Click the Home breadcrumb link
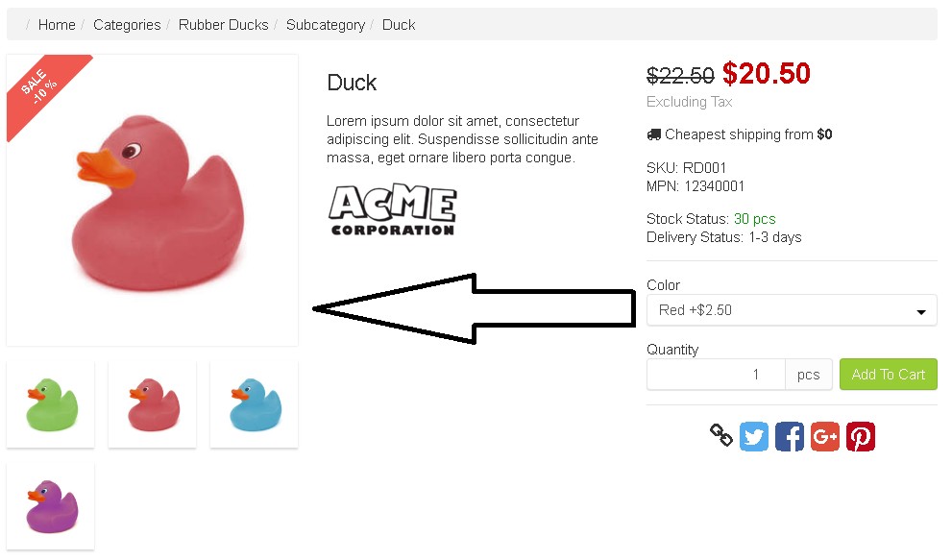 click(x=57, y=25)
